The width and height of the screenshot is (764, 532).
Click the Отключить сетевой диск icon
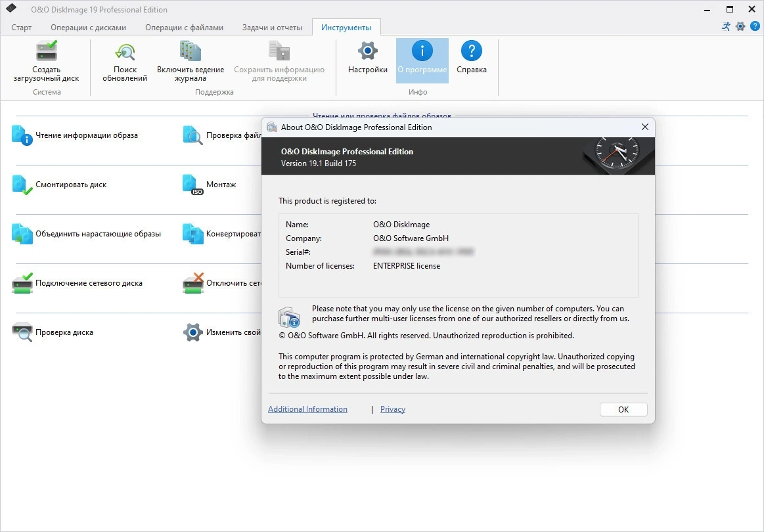pyautogui.click(x=192, y=283)
